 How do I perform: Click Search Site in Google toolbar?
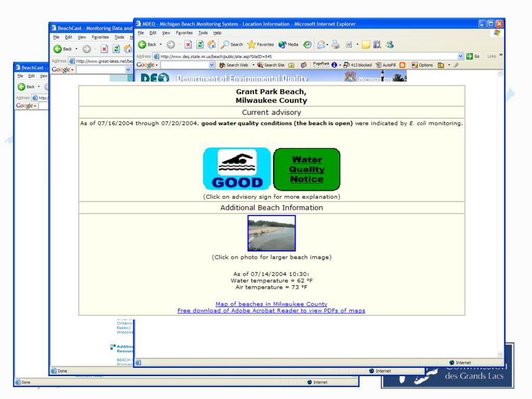(271, 65)
